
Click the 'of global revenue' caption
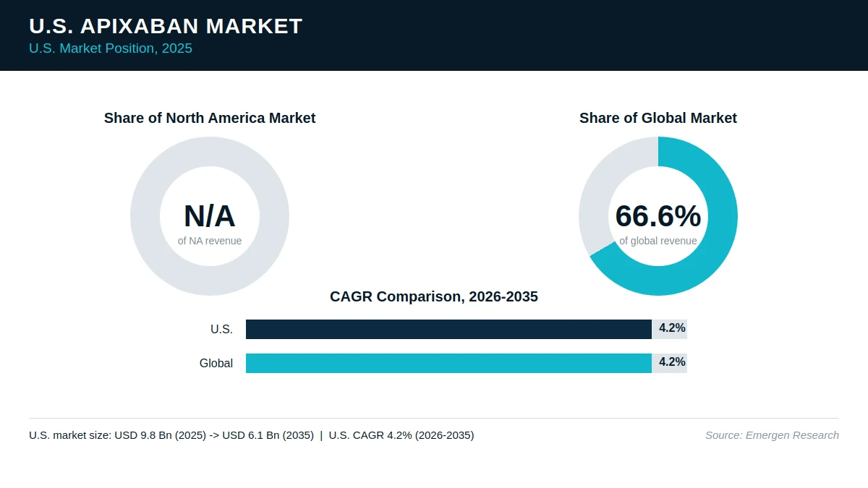coord(658,241)
